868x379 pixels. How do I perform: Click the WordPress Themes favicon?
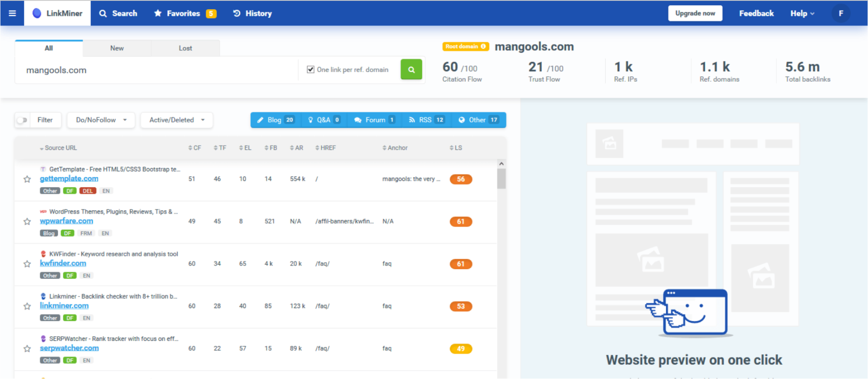click(43, 212)
